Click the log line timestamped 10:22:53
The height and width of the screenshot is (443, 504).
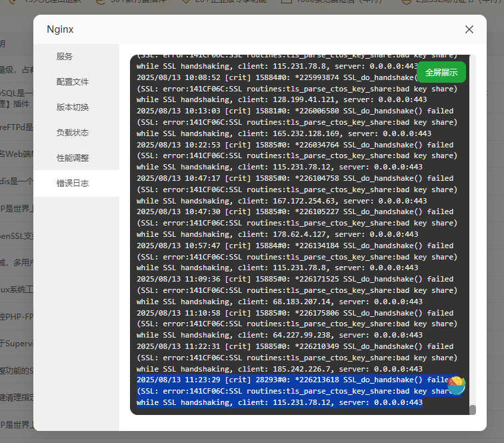click(x=295, y=145)
